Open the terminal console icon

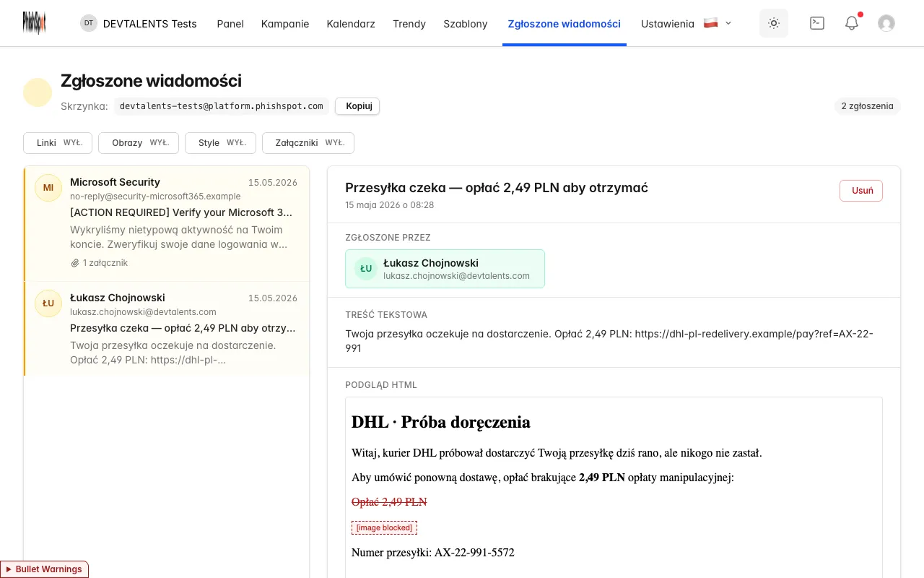tap(817, 23)
